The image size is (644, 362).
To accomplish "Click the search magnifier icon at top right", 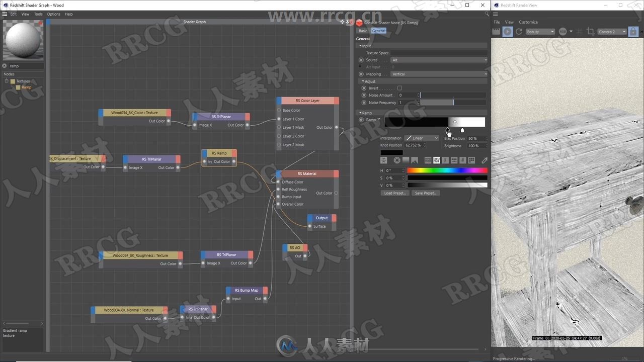I will coord(487,14).
